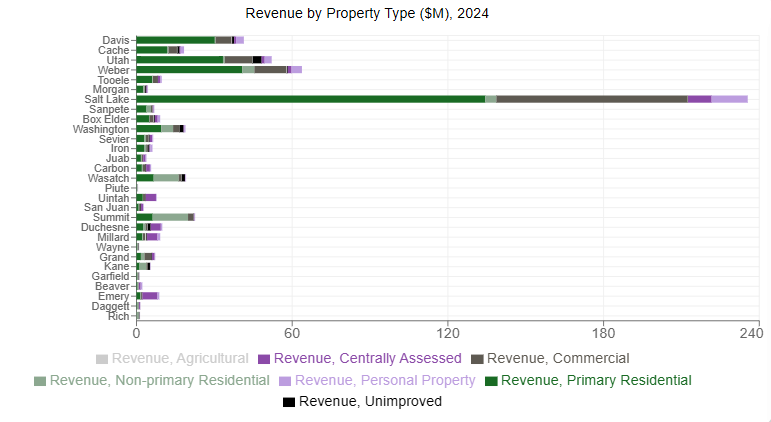
Task: Toggle the Revenue, Commercial legend label
Action: 557,358
